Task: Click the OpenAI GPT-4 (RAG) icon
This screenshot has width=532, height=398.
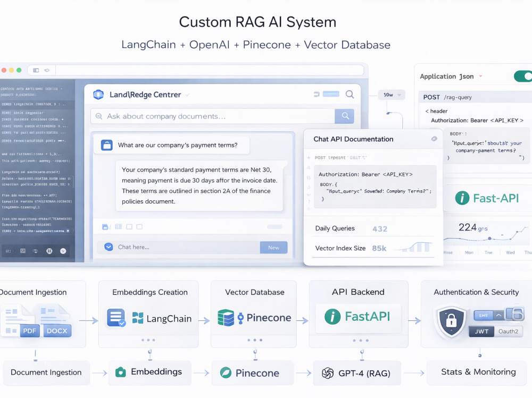Action: pos(327,373)
